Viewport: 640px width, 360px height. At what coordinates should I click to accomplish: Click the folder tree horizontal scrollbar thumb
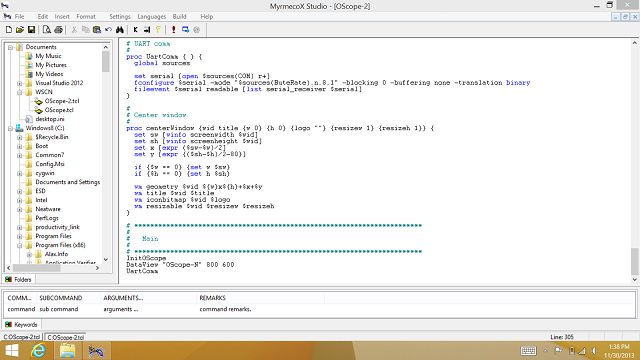coord(37,268)
